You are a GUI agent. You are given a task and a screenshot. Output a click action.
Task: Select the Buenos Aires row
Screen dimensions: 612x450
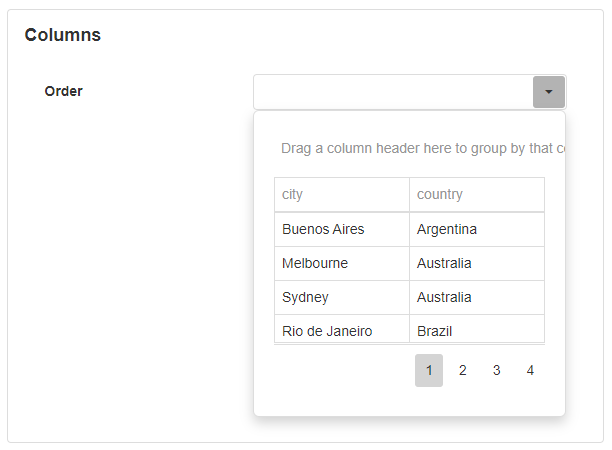(x=341, y=229)
